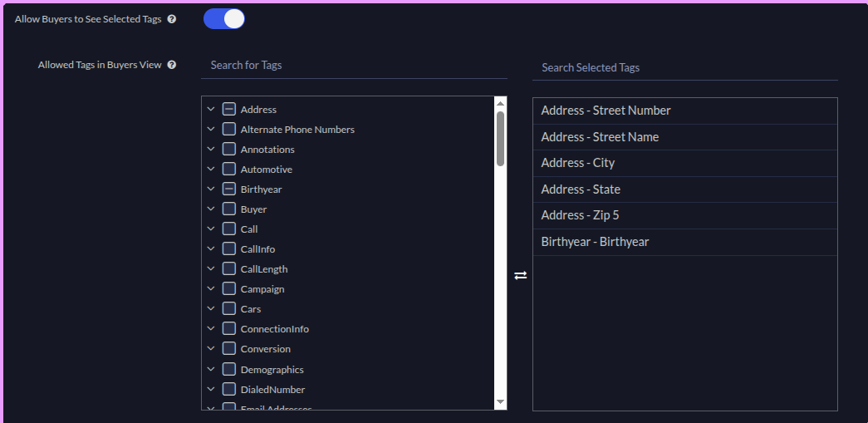
Task: Check the DialedNumber checkbox
Action: tap(229, 389)
